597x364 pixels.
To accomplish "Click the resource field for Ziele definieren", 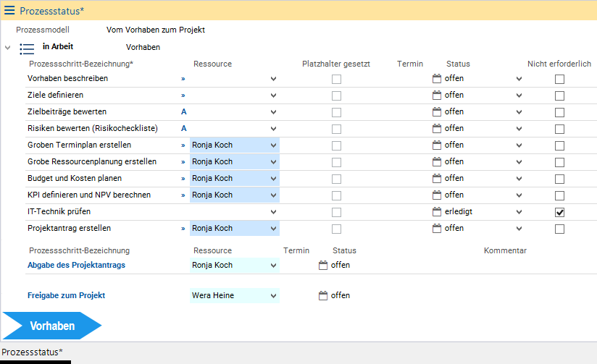I will tap(228, 95).
